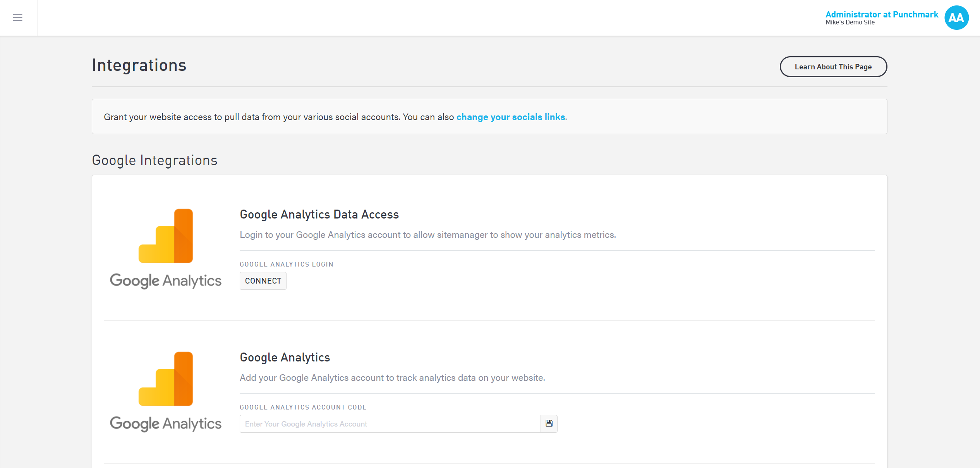Connect the Google Analytics login

tap(263, 281)
